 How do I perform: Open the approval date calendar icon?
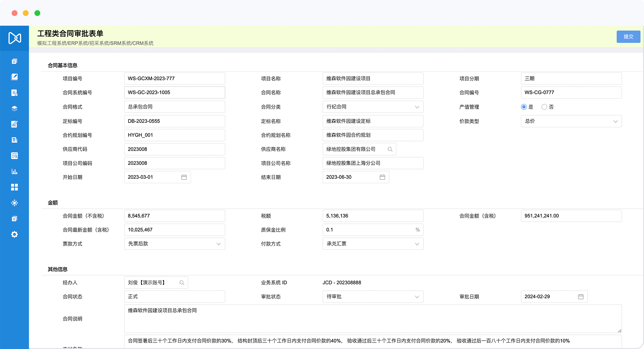[x=581, y=297]
